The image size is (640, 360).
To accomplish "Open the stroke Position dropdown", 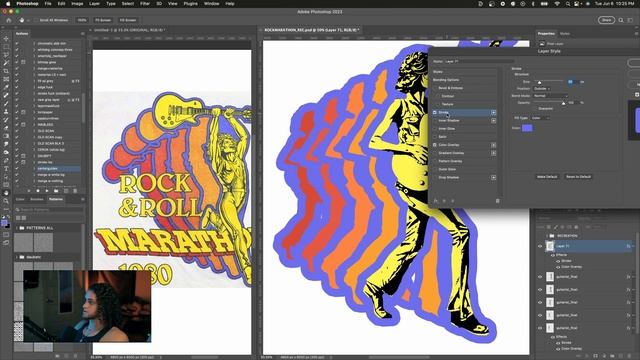I will (x=542, y=89).
